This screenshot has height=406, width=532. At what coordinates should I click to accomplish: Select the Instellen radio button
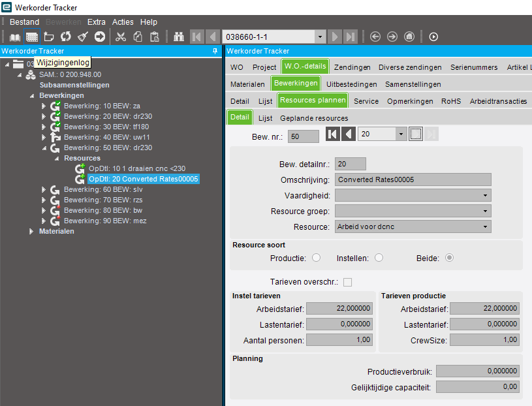(x=379, y=258)
